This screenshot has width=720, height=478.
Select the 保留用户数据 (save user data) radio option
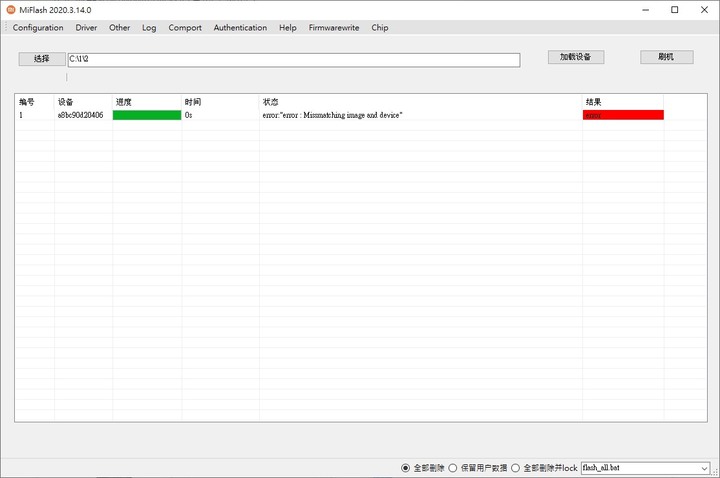453,468
